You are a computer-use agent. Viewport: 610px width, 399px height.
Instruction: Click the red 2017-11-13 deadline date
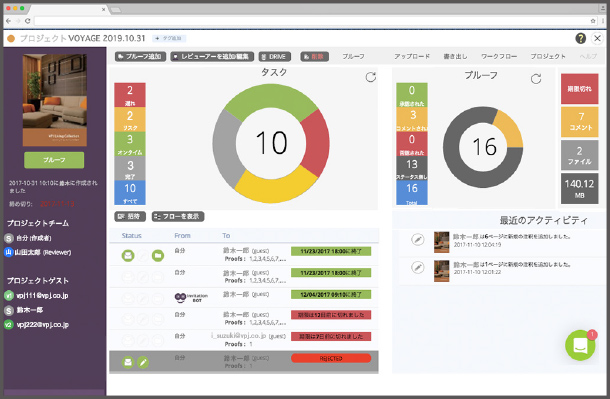[57, 204]
